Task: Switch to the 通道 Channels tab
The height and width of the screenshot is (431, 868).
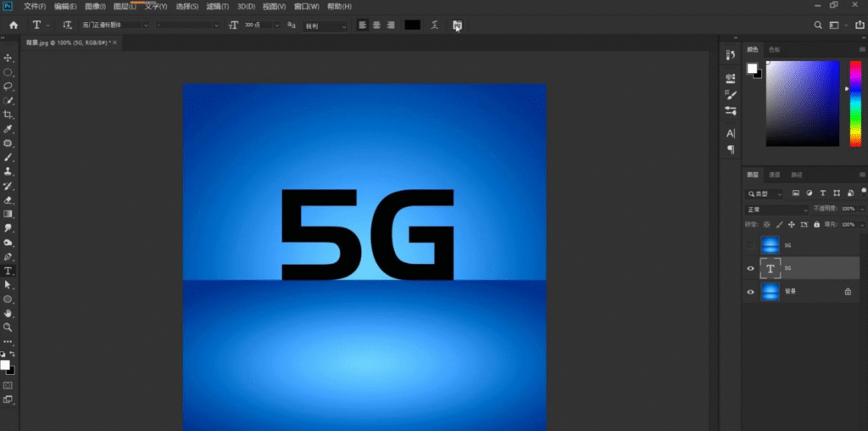Action: (774, 175)
